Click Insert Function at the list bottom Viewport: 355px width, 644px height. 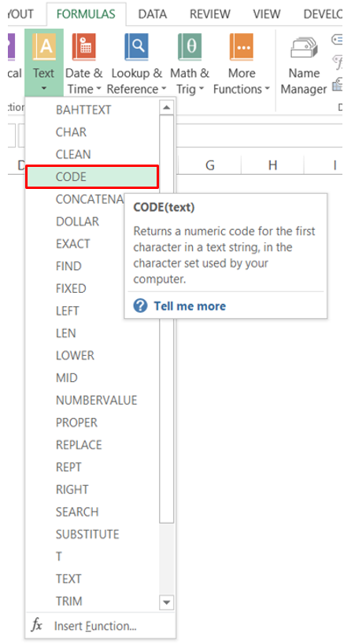[94, 626]
